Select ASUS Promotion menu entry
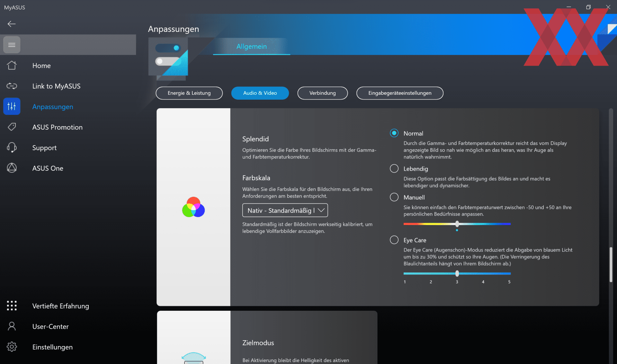The height and width of the screenshot is (364, 617). 57,127
